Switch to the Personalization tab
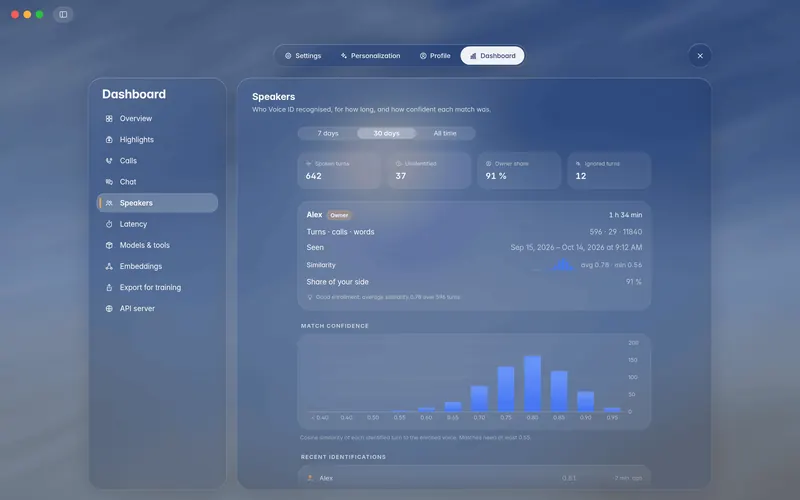This screenshot has width=800, height=500. click(370, 56)
